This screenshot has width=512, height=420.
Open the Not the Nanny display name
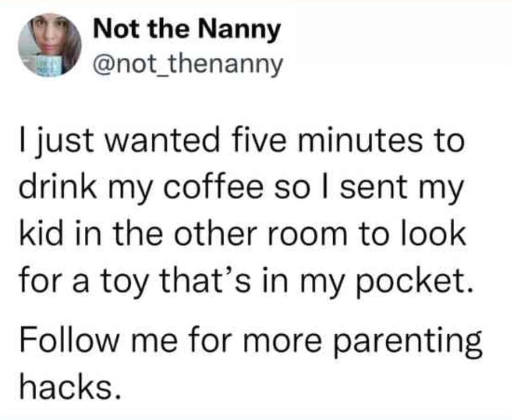(187, 30)
